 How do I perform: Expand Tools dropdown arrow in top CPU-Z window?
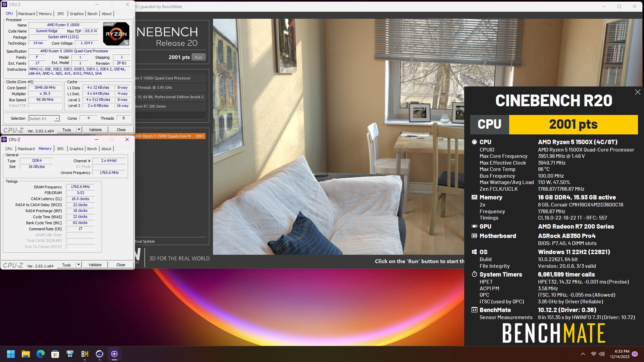[x=79, y=130]
